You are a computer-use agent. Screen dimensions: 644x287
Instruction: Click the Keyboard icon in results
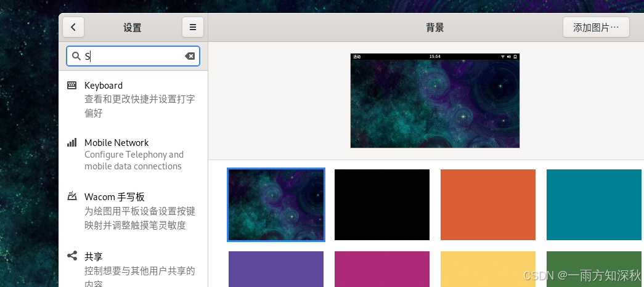click(72, 85)
